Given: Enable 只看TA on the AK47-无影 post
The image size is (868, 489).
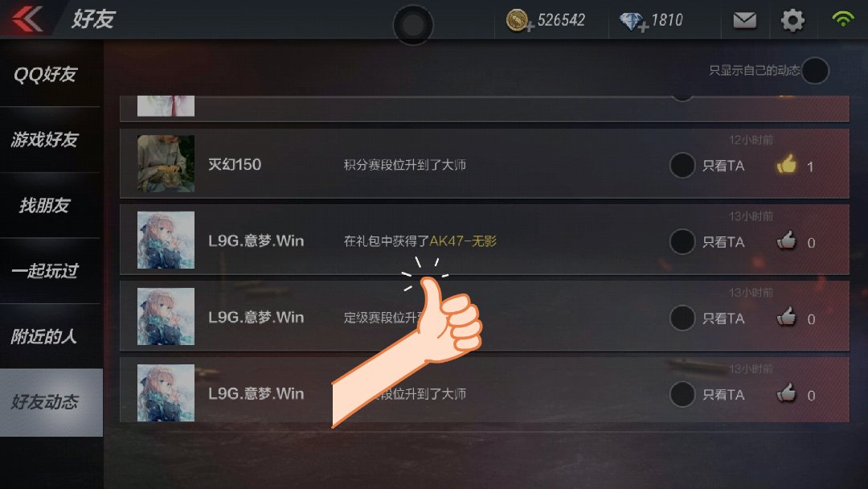Looking at the screenshot, I should [682, 242].
